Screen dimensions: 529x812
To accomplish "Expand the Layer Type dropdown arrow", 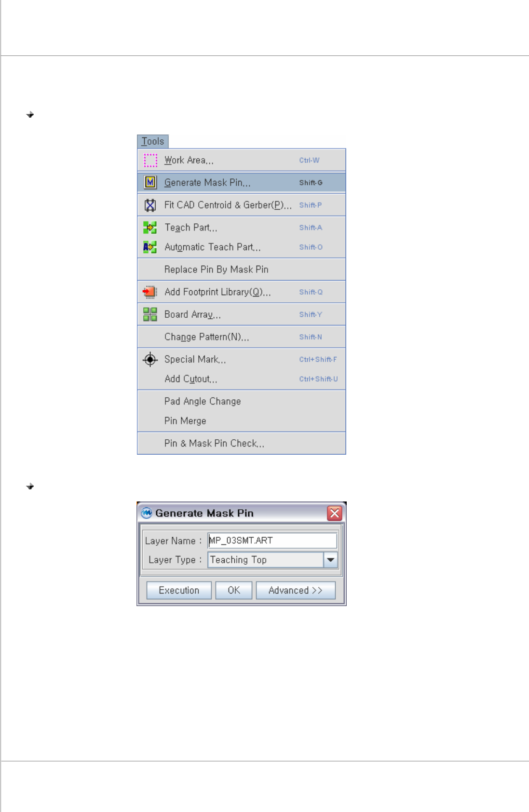I will [330, 560].
